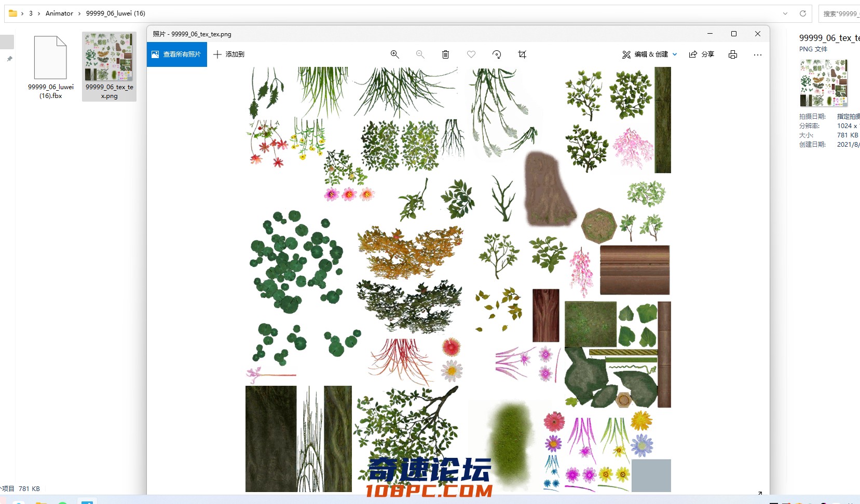Maximize the Photos window
The width and height of the screenshot is (860, 504).
tap(734, 34)
